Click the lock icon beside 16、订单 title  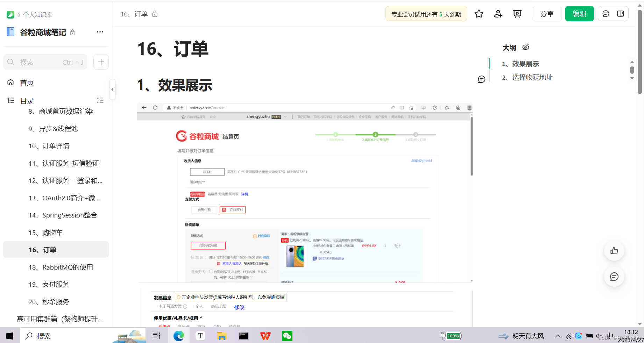[154, 14]
